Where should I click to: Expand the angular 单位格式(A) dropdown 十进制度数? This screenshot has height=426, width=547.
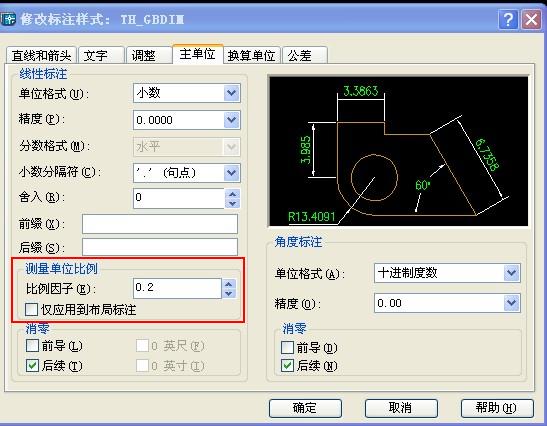pyautogui.click(x=512, y=273)
